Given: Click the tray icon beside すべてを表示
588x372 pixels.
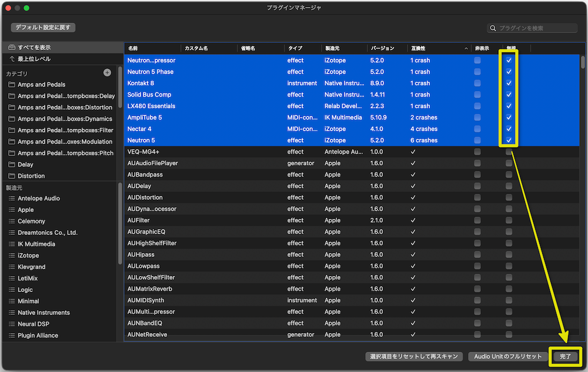Looking at the screenshot, I should 12,47.
